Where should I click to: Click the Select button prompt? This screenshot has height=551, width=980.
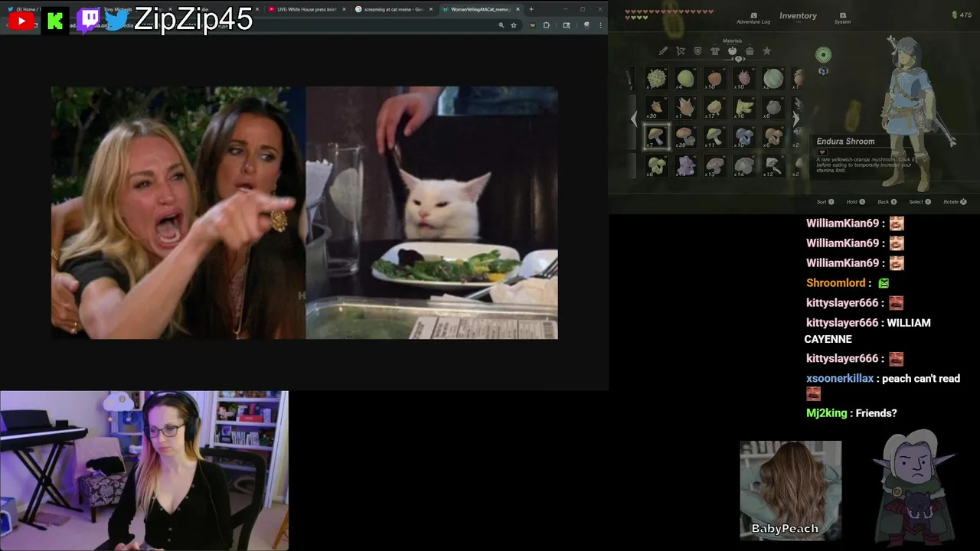(x=920, y=202)
